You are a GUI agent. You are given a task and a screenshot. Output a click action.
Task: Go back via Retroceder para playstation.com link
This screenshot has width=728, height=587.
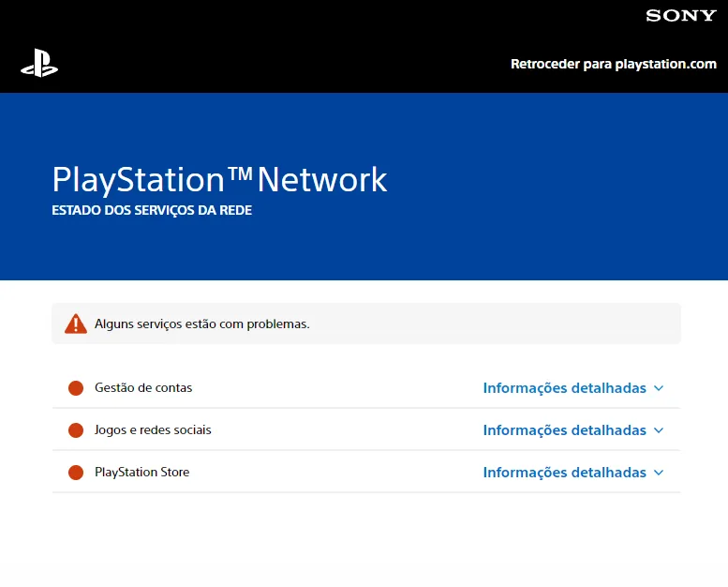(x=613, y=65)
